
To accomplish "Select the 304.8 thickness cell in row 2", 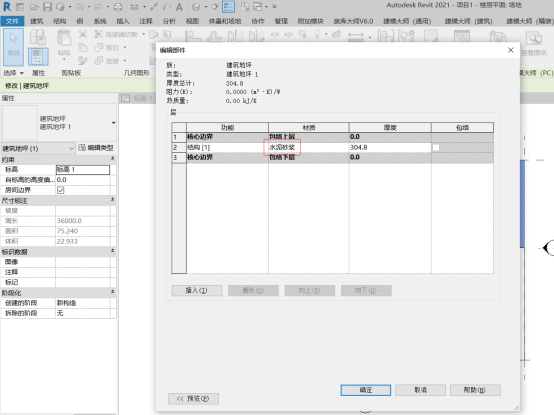I will click(390, 147).
